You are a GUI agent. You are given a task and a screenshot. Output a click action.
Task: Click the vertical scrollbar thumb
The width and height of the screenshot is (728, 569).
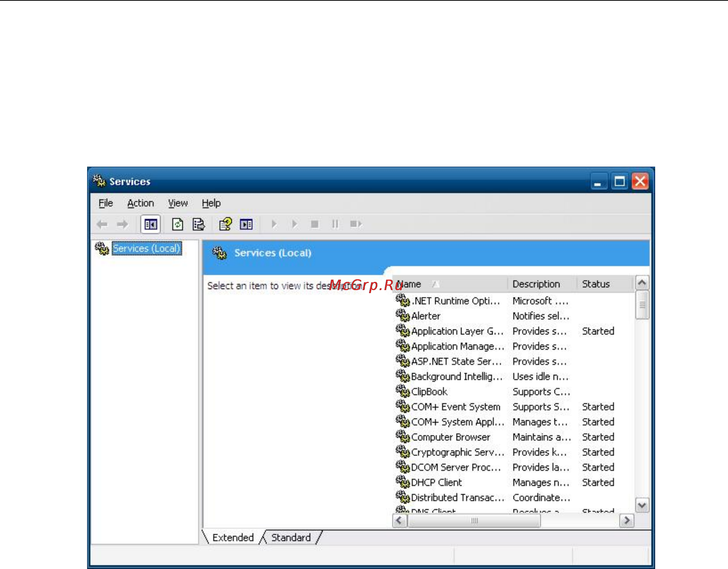click(x=642, y=305)
